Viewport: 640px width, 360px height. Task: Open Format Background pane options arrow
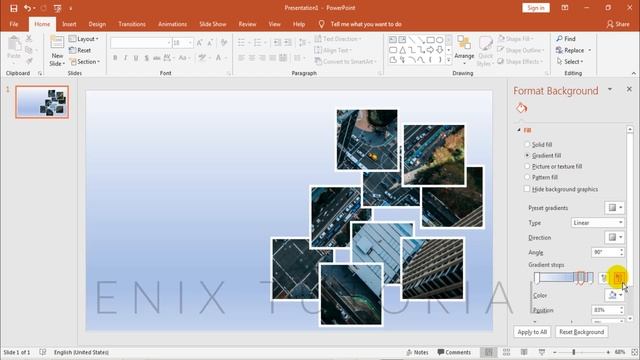[610, 89]
